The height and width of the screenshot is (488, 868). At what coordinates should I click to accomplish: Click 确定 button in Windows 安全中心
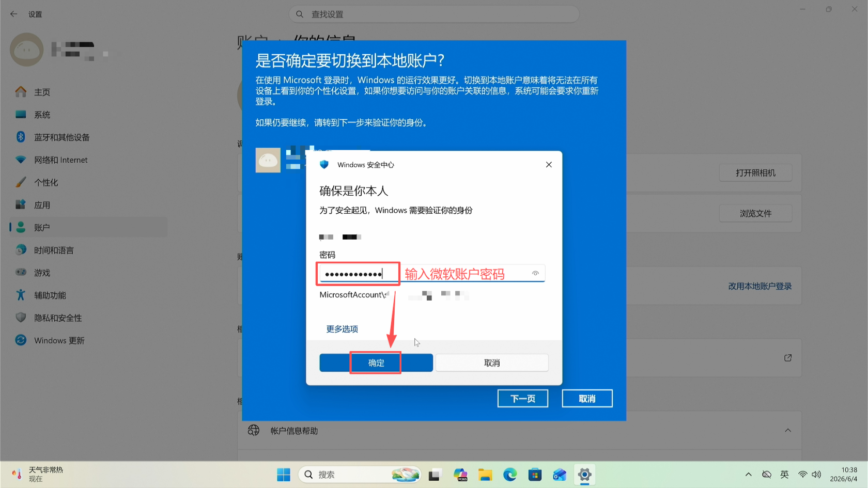tap(376, 363)
